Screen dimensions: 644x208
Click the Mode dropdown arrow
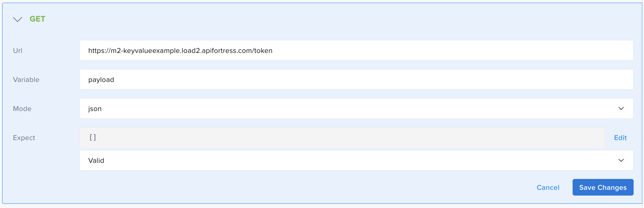[621, 108]
